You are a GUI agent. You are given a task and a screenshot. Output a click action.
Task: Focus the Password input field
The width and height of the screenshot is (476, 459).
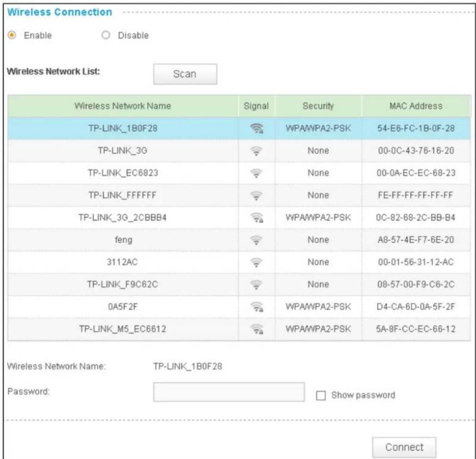[x=229, y=392]
